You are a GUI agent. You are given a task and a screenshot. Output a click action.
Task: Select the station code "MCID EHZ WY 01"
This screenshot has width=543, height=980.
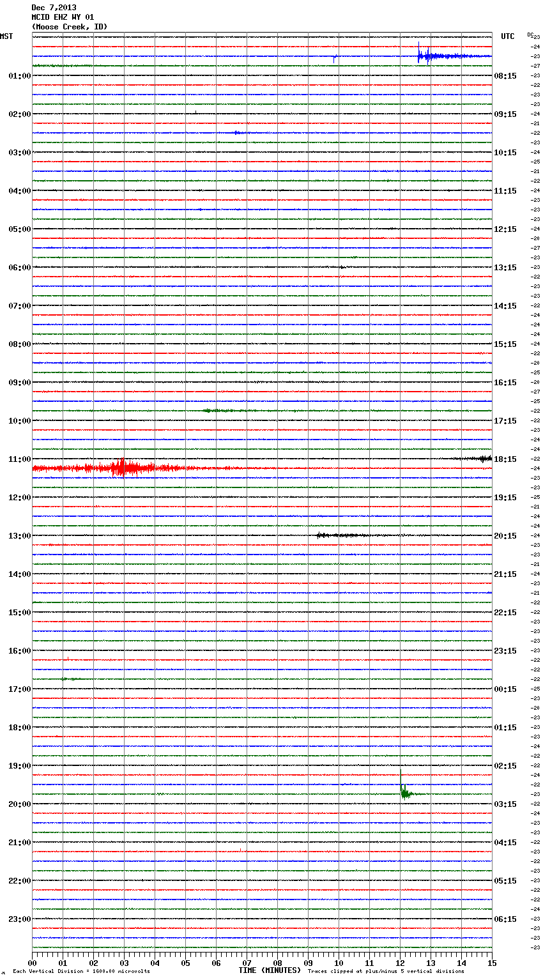click(x=63, y=17)
